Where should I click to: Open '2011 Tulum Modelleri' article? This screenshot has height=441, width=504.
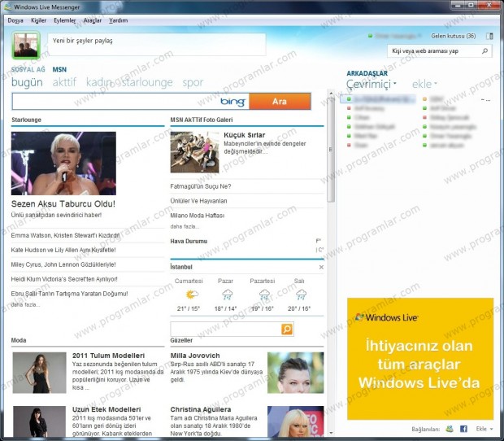pyautogui.click(x=108, y=356)
